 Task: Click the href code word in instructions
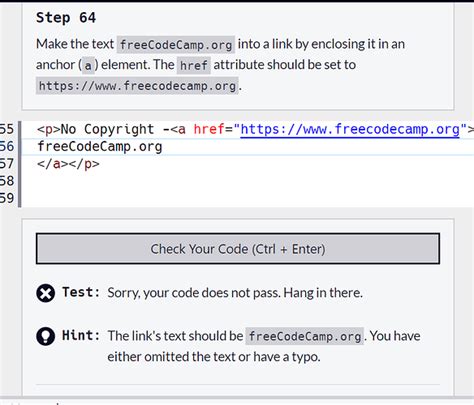point(194,65)
